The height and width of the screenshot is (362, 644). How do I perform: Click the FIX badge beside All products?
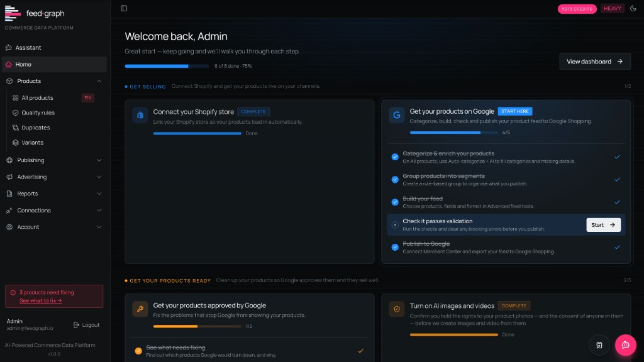(x=88, y=97)
